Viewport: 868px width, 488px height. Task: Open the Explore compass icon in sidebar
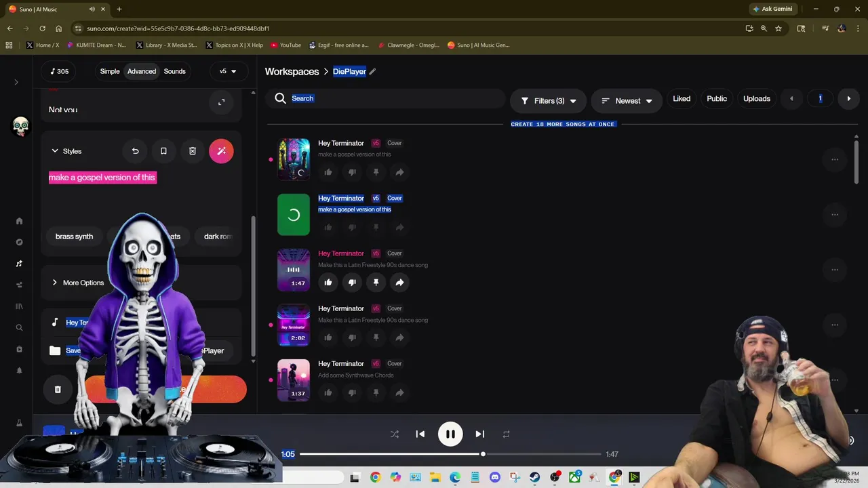click(x=19, y=242)
